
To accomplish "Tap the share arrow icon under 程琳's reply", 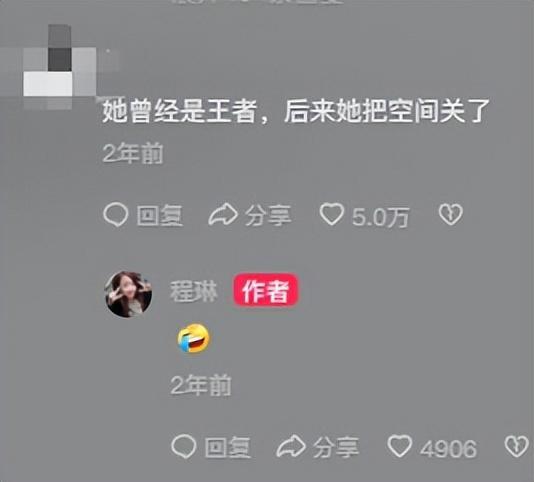I will (291, 446).
